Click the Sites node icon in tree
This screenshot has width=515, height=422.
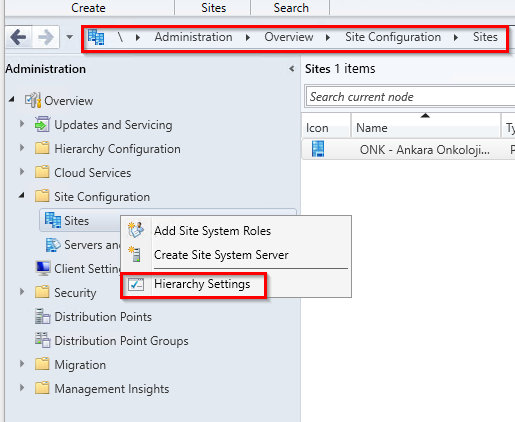pos(53,220)
